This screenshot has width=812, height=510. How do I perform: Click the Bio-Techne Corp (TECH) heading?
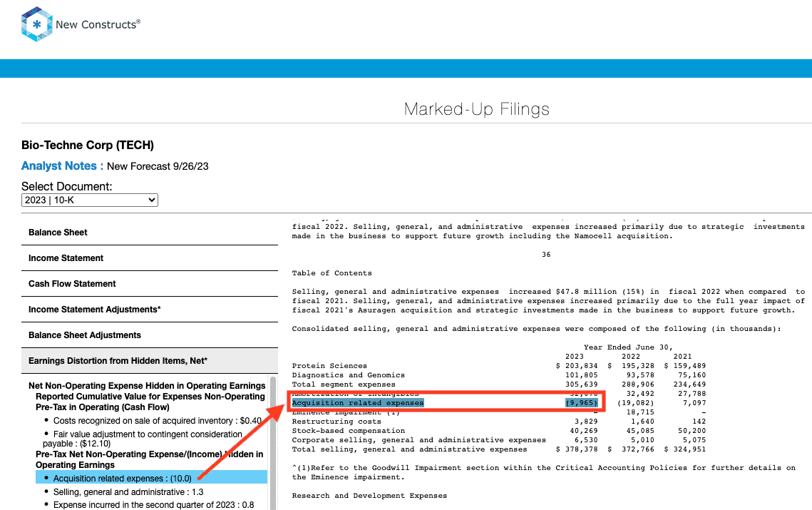pyautogui.click(x=88, y=145)
